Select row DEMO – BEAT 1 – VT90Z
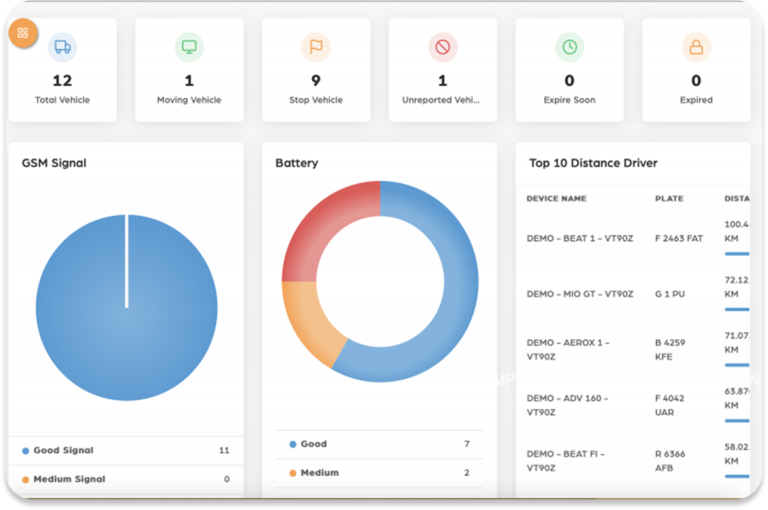This screenshot has height=510, width=768. (633, 239)
